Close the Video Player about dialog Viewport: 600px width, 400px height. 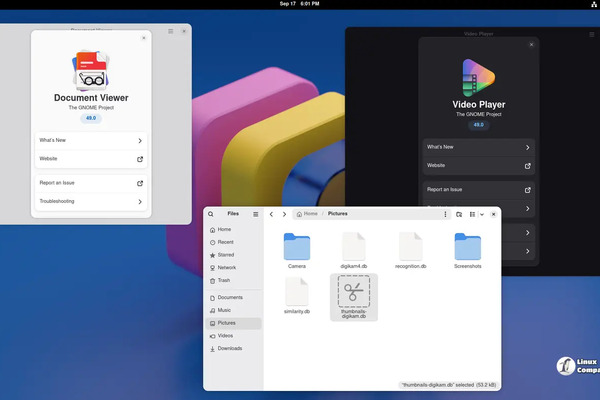click(532, 45)
